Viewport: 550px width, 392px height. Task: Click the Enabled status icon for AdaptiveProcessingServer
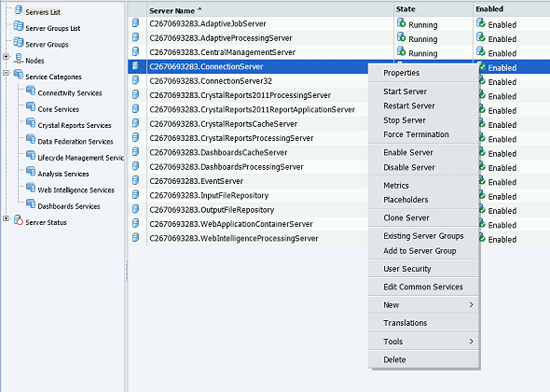(481, 38)
